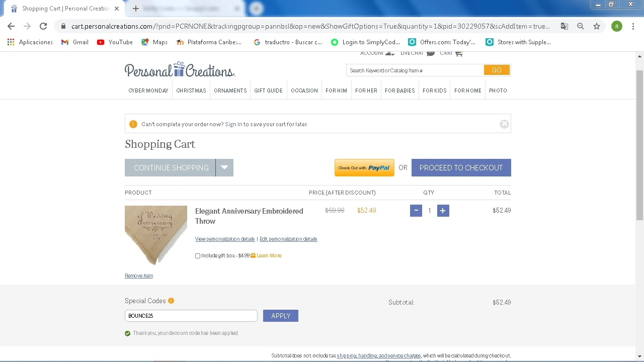The height and width of the screenshot is (362, 644).
Task: Open the Gmail bookmark
Action: [x=74, y=42]
